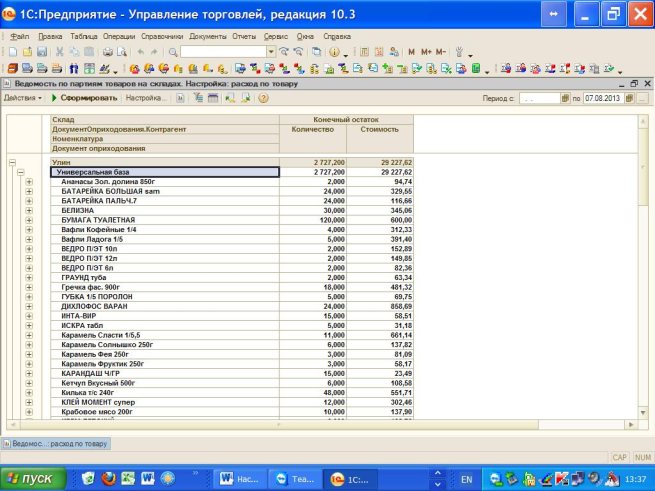The image size is (655, 491).
Task: Click the Windows пуск start button
Action: [x=33, y=478]
